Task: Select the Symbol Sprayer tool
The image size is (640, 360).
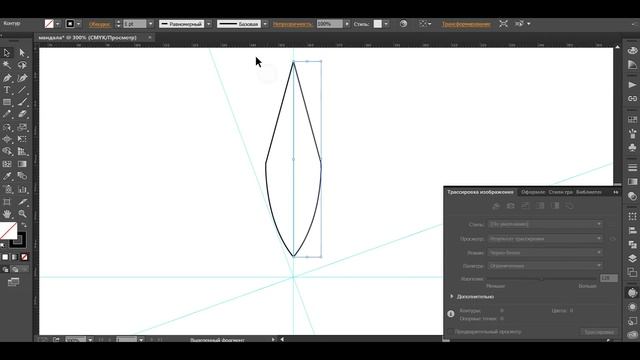Action: [x=7, y=189]
